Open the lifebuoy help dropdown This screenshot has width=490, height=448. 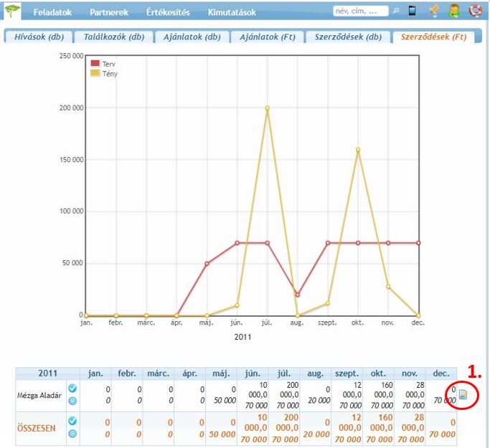pos(475,11)
